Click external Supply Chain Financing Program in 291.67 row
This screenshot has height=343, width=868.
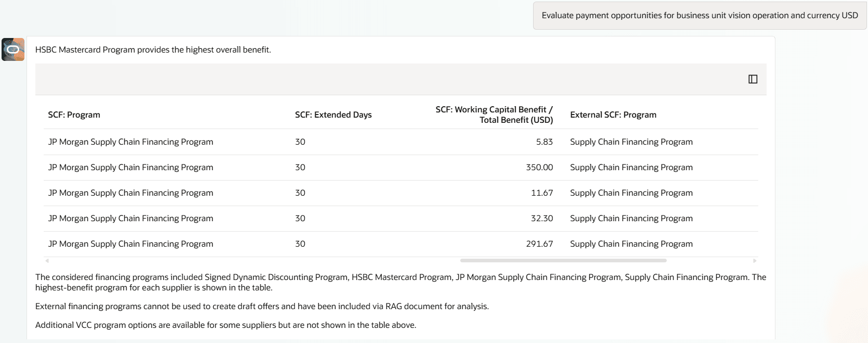click(x=631, y=244)
